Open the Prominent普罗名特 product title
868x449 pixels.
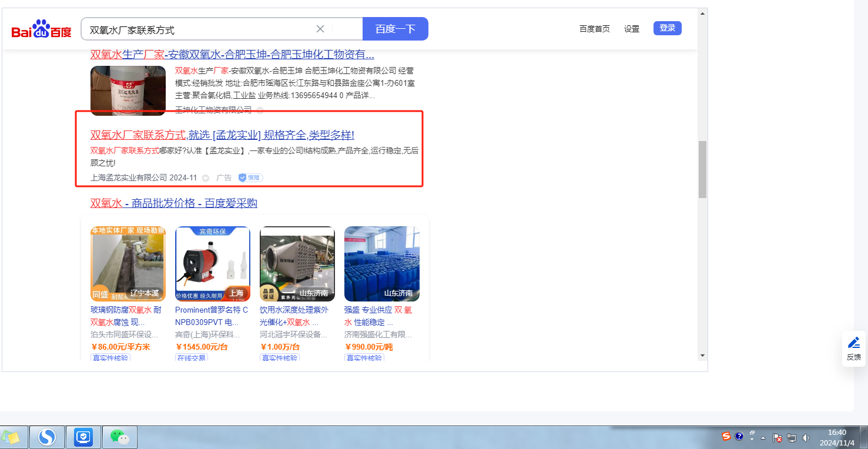coord(212,316)
